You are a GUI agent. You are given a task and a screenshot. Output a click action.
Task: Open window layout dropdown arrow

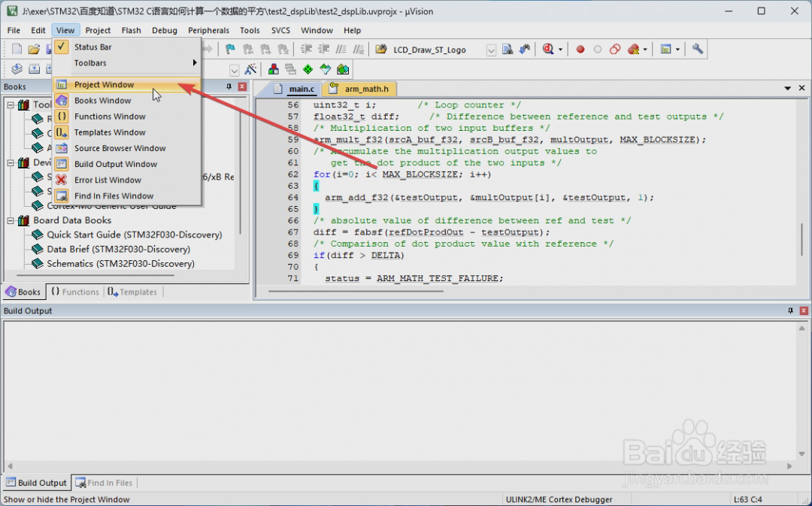(677, 50)
